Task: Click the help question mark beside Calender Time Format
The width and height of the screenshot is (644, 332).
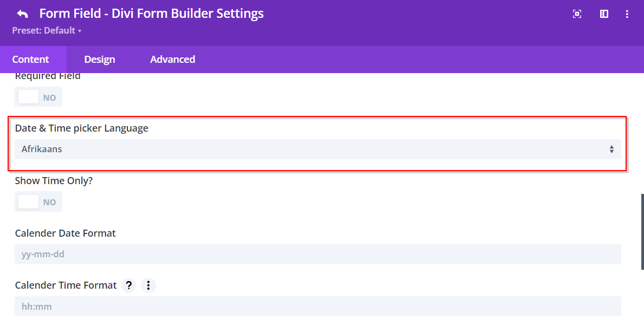Action: click(128, 285)
